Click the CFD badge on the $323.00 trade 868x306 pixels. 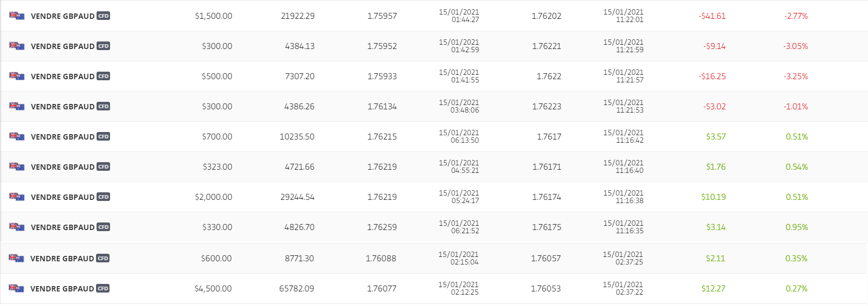coord(104,166)
